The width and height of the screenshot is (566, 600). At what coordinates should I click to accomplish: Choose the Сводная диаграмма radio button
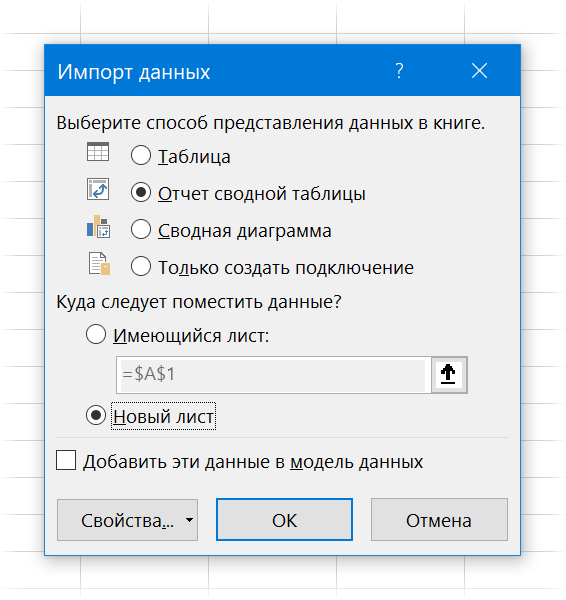[x=141, y=229]
